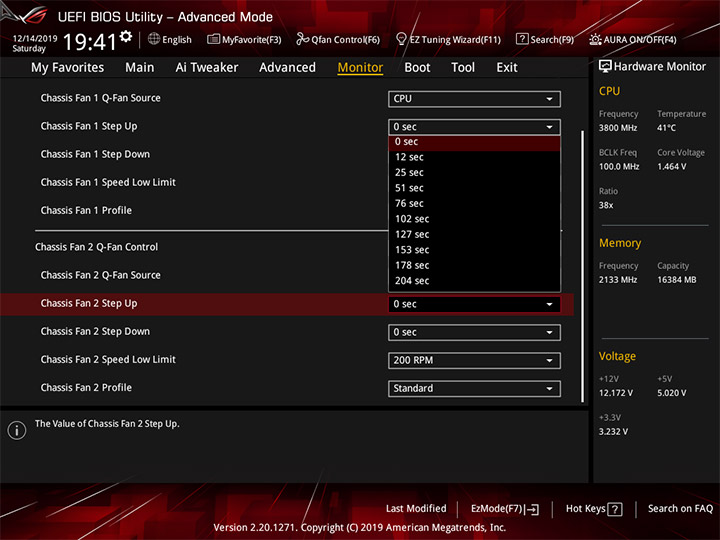This screenshot has width=720, height=540.
Task: Launch EZ Tuning Wizard via lightbulb icon
Action: 401,39
